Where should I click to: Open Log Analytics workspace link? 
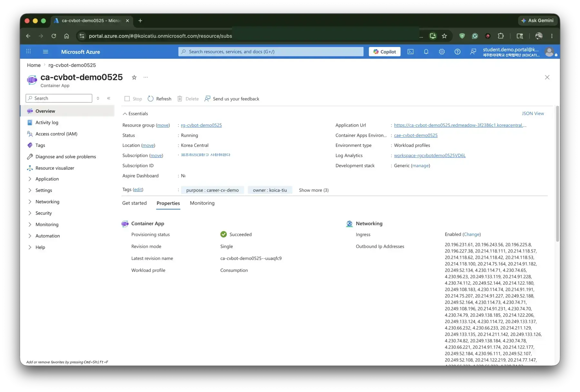click(x=430, y=155)
